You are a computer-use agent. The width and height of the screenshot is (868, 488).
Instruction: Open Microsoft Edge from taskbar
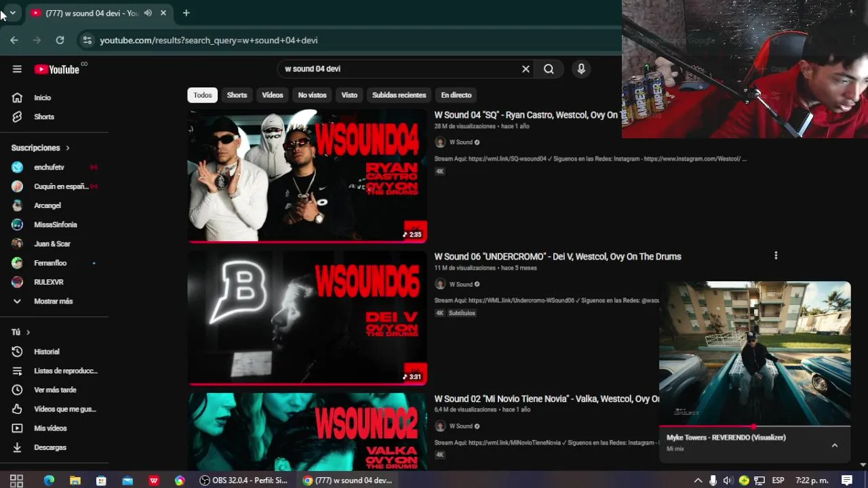point(49,481)
